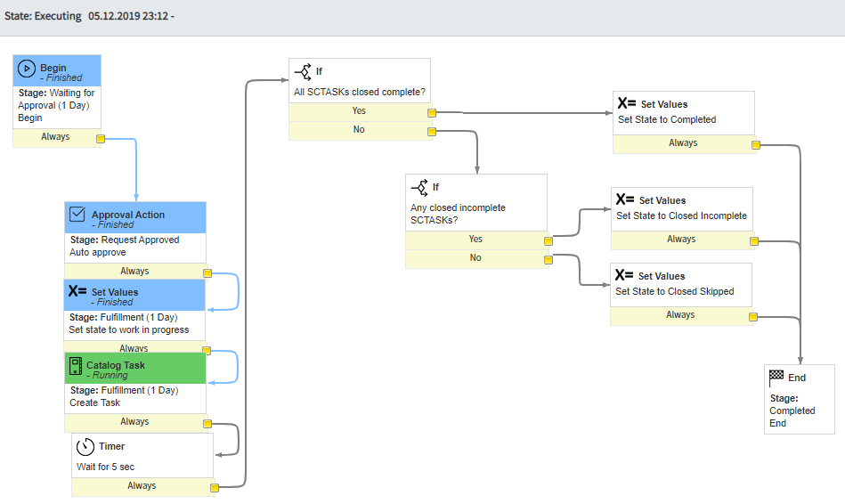845x504 pixels.
Task: Click the Yes condition under 'Any closed incomplete SCTASKs?'
Action: click(475, 240)
